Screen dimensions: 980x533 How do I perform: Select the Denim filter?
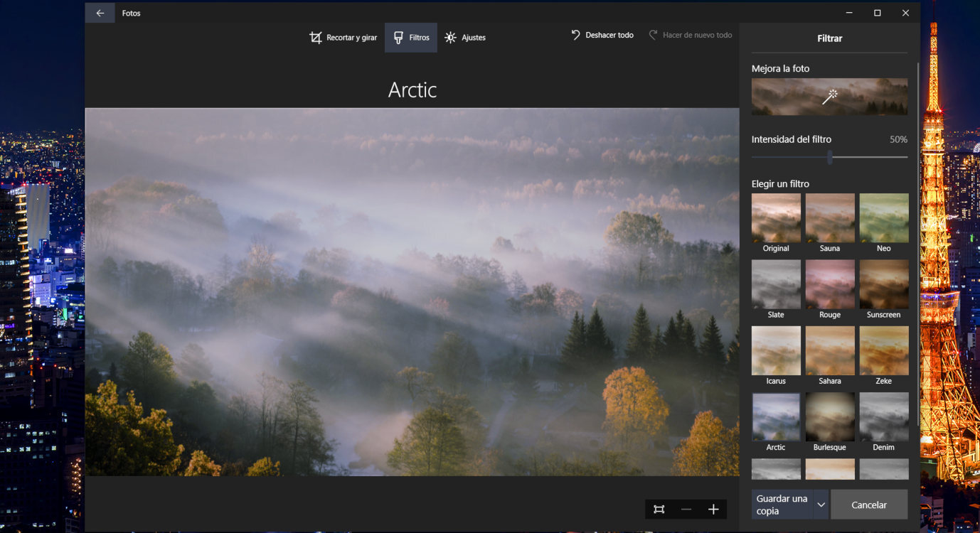[x=883, y=416]
